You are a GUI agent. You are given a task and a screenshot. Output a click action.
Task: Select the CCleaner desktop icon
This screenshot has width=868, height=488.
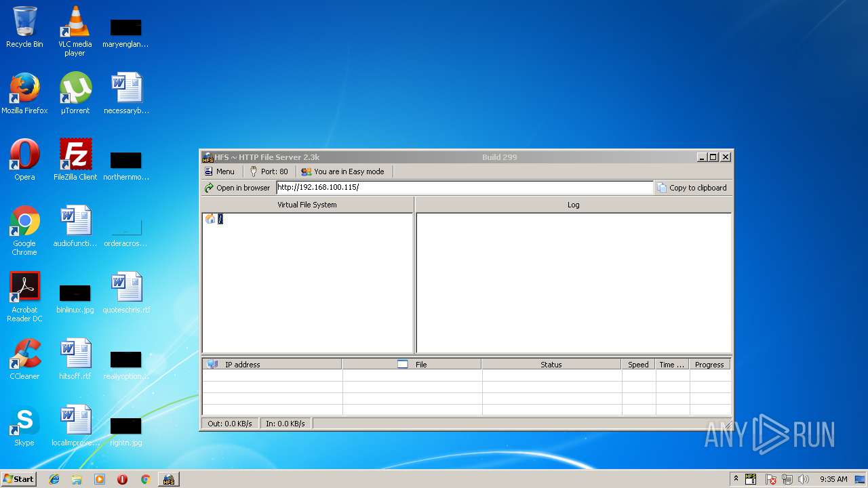[x=24, y=359]
